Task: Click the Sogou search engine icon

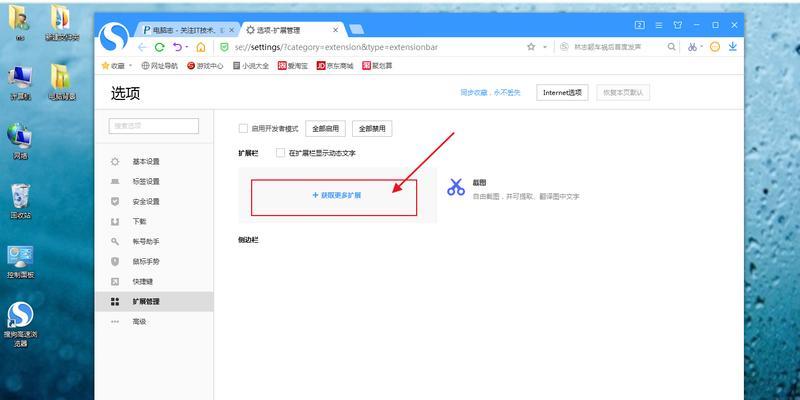Action: coord(564,47)
